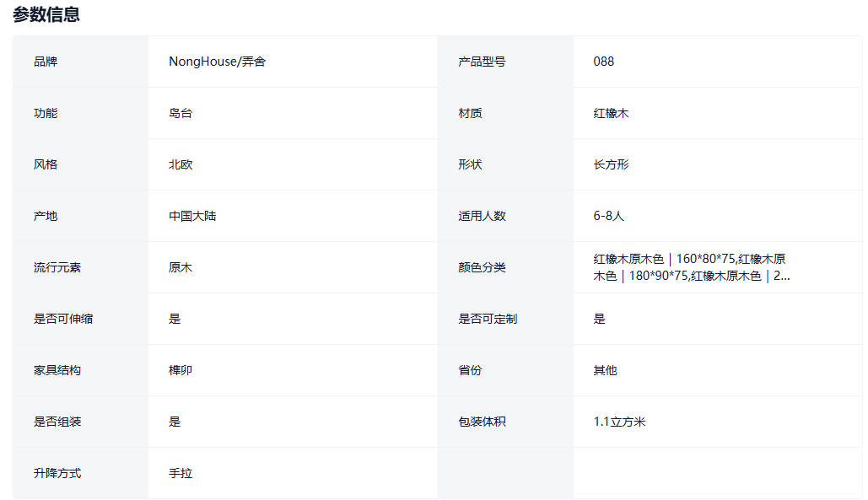Click the 风格 value 北欧
Screen dimensions: 868x500
point(181,164)
